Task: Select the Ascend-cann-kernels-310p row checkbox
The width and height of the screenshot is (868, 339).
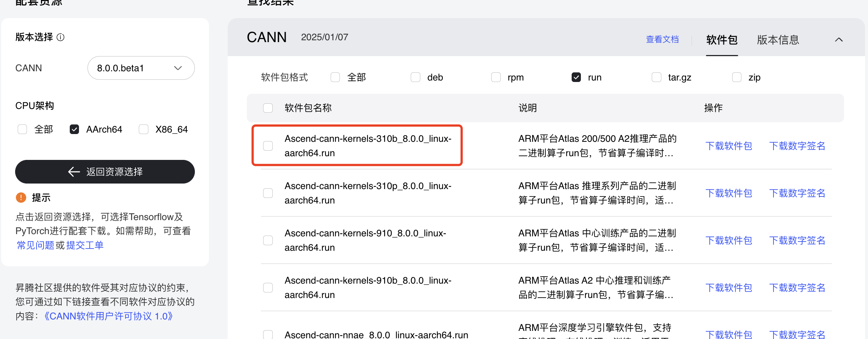Action: pos(268,193)
